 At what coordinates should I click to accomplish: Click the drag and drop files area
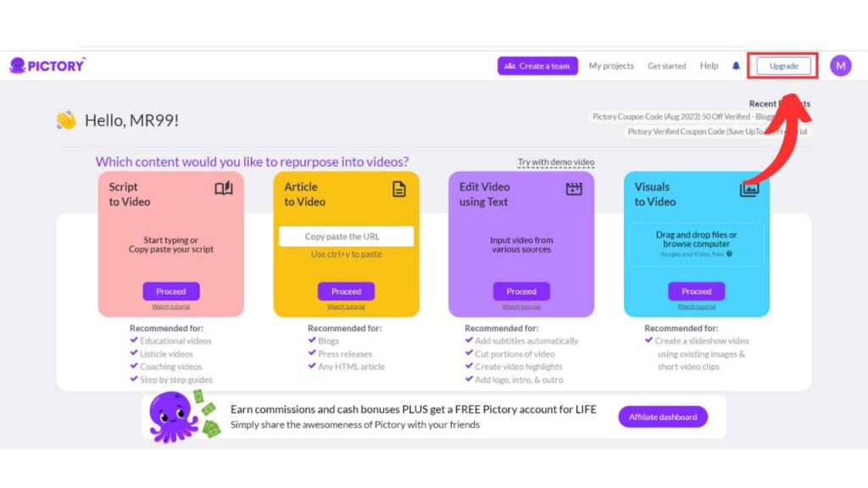(697, 245)
